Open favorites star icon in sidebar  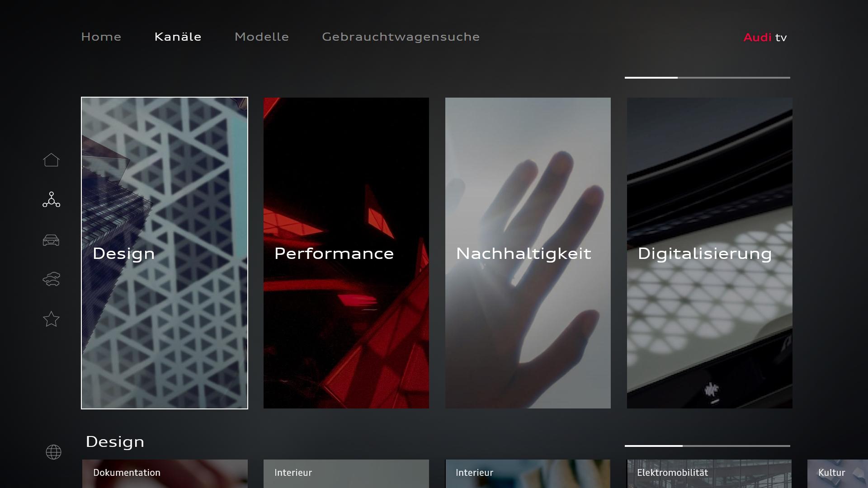coord(51,319)
